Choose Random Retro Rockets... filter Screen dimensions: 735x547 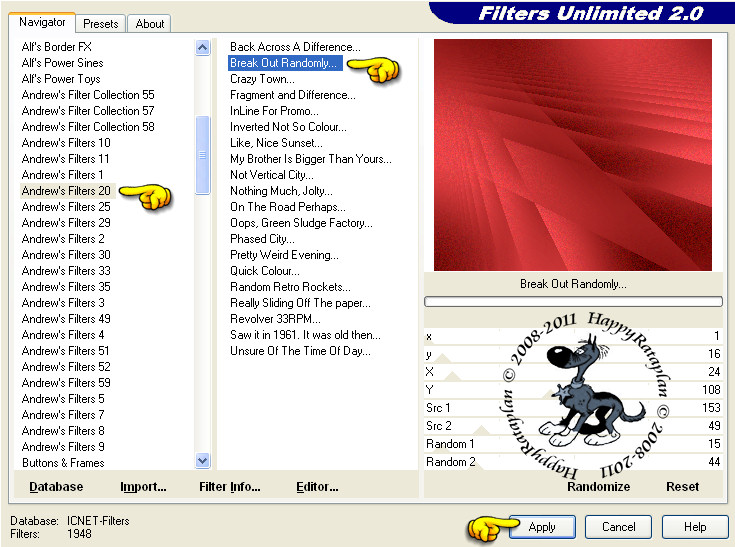point(290,286)
